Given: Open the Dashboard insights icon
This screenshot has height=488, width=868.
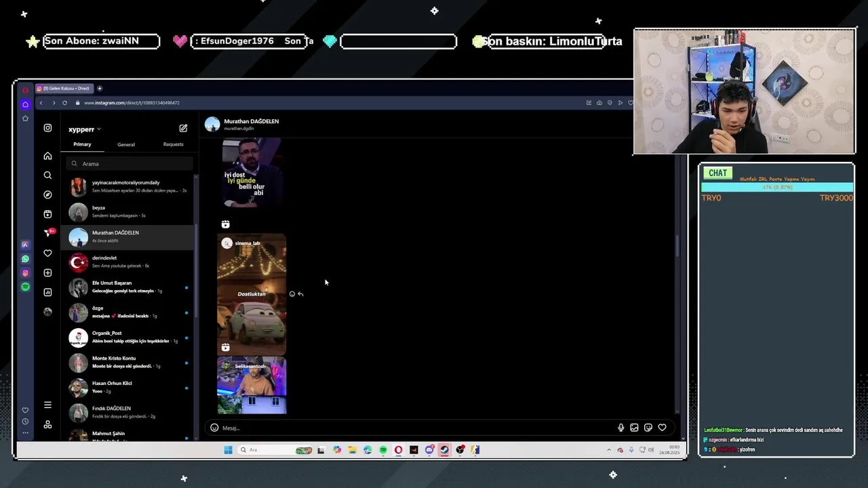Looking at the screenshot, I should point(47,292).
